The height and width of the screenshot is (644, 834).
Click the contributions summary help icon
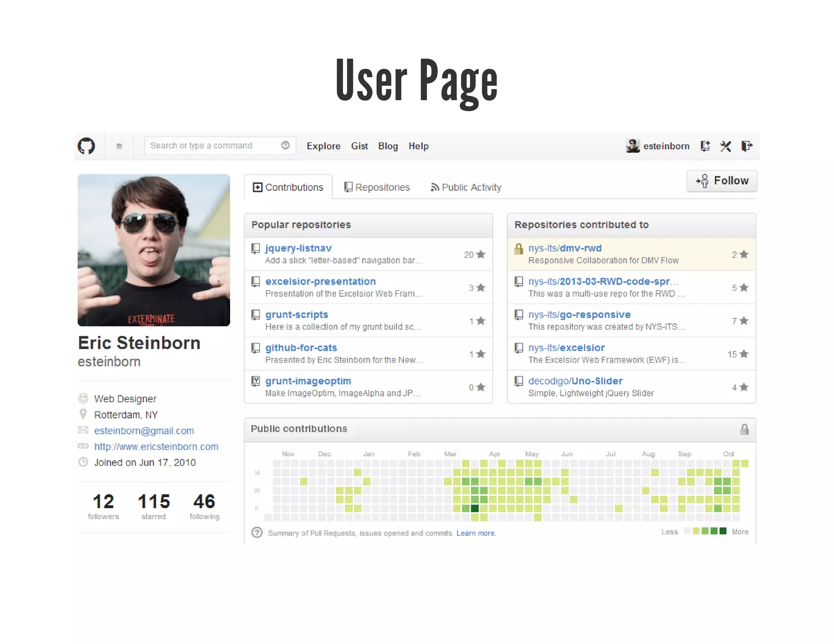pos(257,532)
